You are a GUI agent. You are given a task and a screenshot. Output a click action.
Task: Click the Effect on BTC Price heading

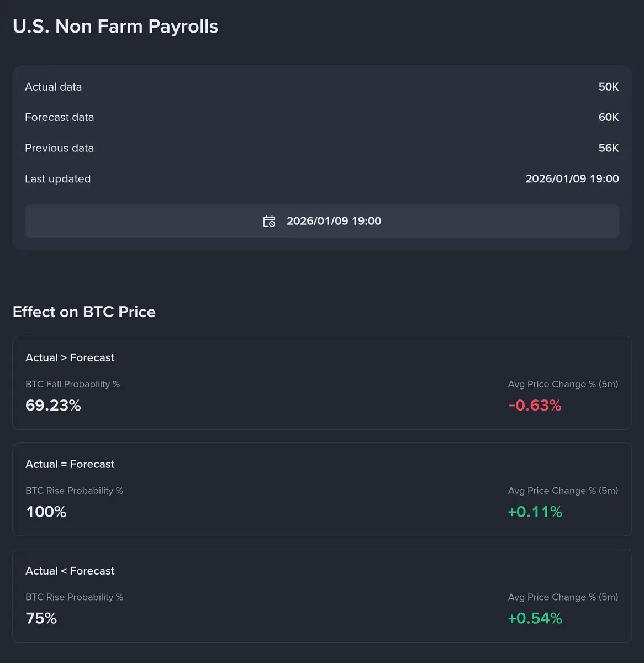coord(84,312)
